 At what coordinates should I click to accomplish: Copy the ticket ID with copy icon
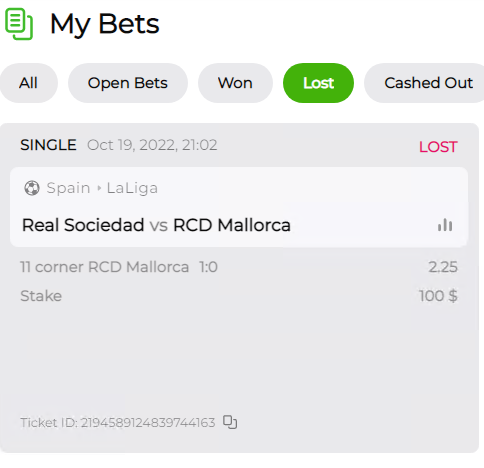230,422
